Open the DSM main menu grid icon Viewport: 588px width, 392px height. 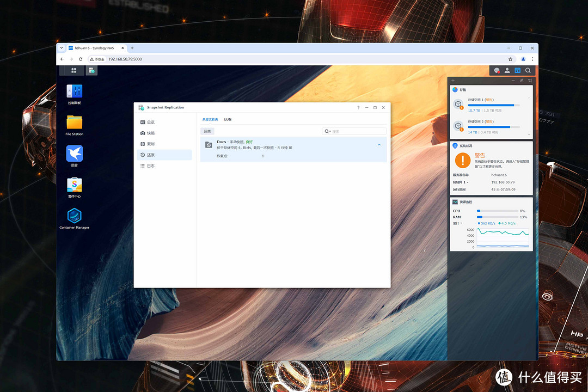(74, 70)
